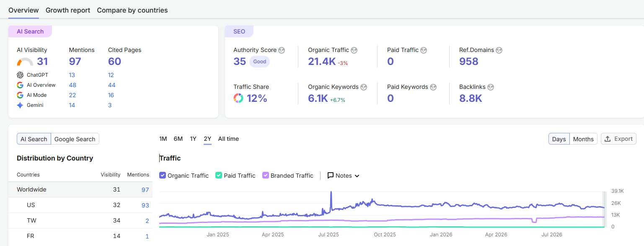Open AI Mode cited pages count 16

pyautogui.click(x=111, y=95)
